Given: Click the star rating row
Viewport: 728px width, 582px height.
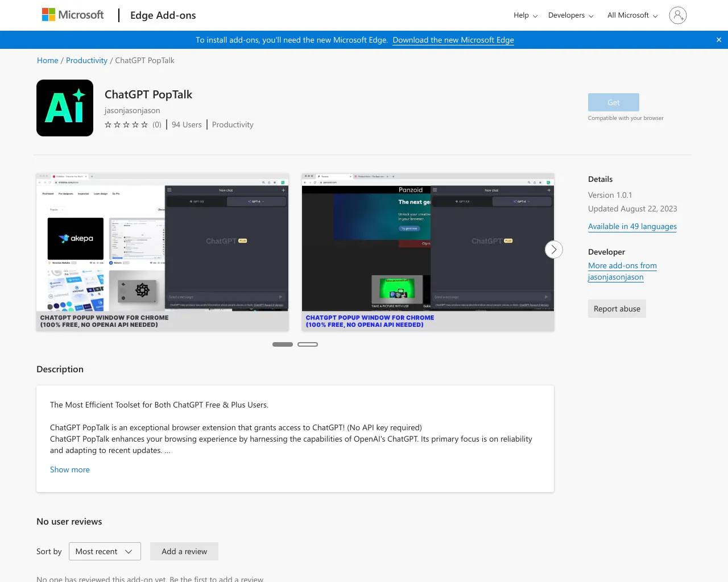Looking at the screenshot, I should [x=126, y=124].
